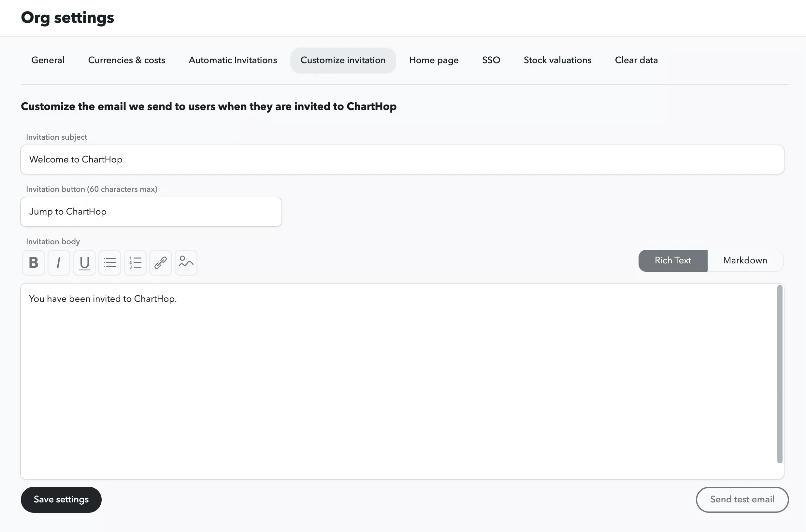This screenshot has height=532, width=806.
Task: Open the Clear data tab
Action: [636, 60]
